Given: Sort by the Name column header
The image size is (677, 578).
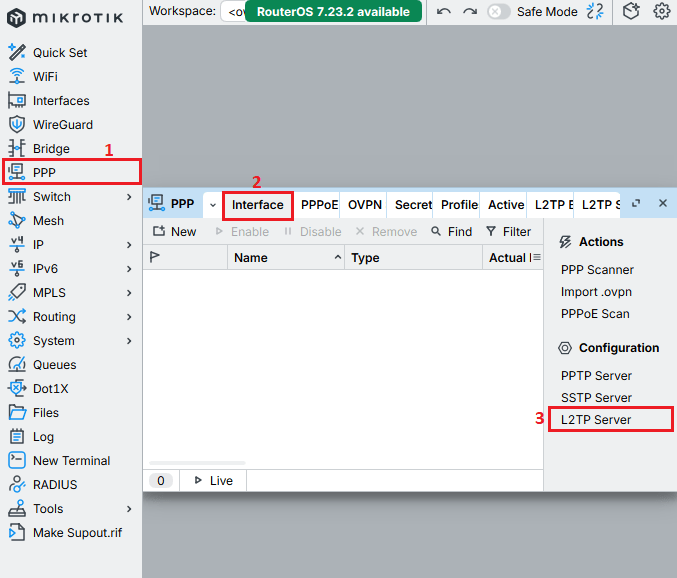Looking at the screenshot, I should 286,258.
